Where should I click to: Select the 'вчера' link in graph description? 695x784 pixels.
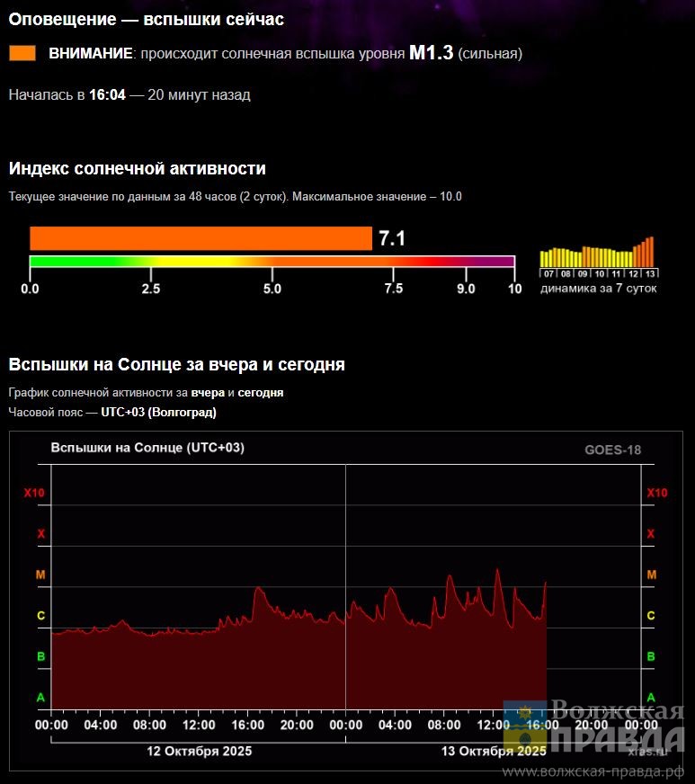coord(207,393)
